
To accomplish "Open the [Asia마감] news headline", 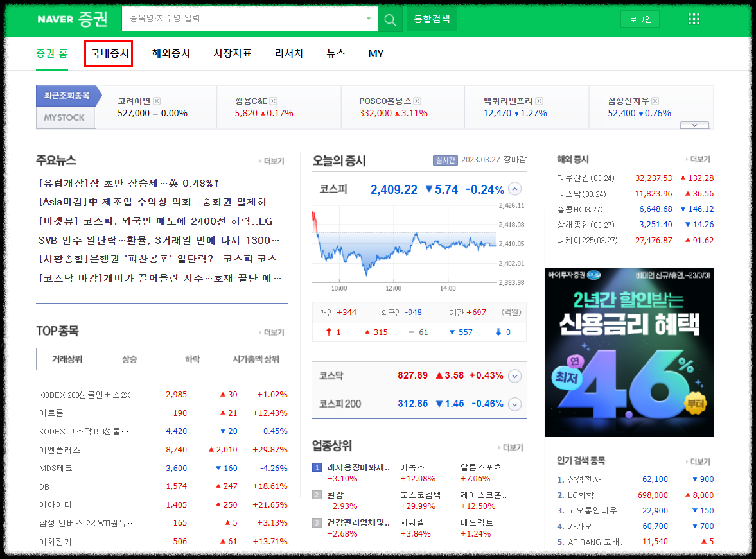I will click(x=159, y=202).
